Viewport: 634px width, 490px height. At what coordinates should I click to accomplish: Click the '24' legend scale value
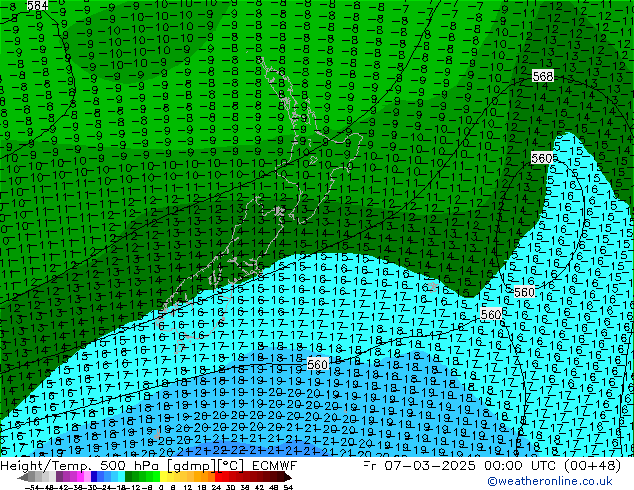(216, 487)
